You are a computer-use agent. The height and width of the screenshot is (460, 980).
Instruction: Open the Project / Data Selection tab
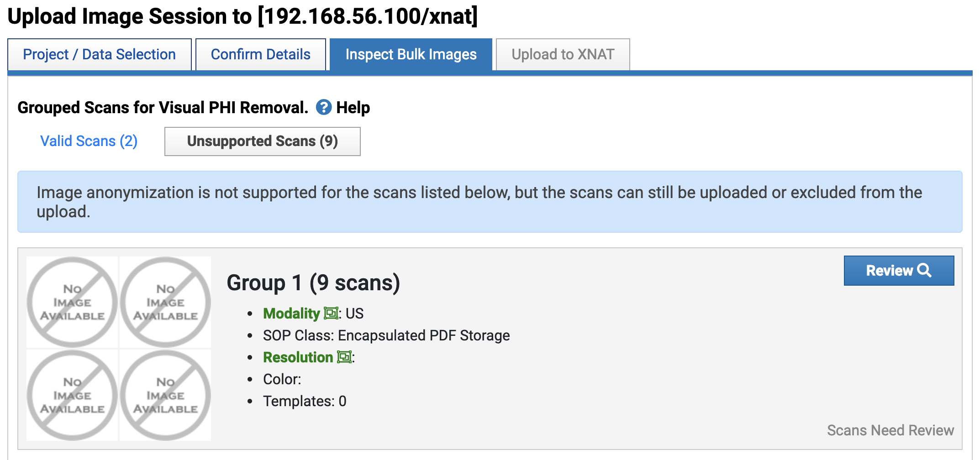pos(100,54)
